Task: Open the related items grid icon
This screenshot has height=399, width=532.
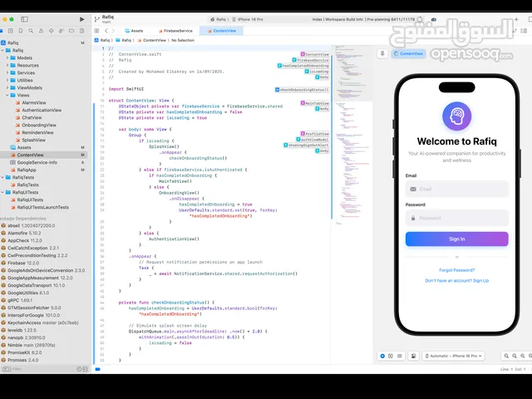Action: [x=96, y=31]
